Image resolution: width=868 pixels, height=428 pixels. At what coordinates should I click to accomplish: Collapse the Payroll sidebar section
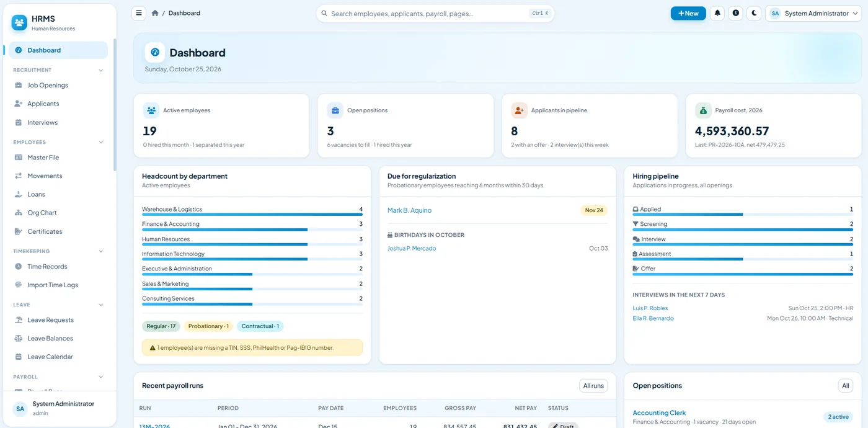(x=101, y=377)
